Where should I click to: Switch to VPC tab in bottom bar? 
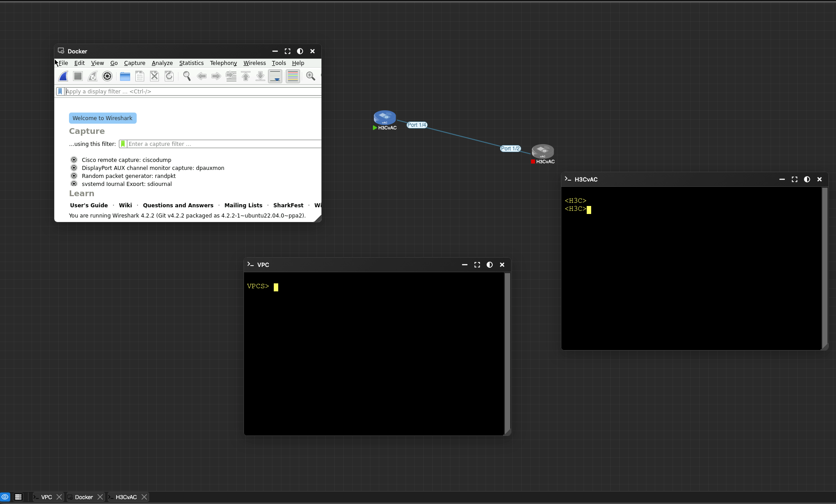click(x=46, y=497)
